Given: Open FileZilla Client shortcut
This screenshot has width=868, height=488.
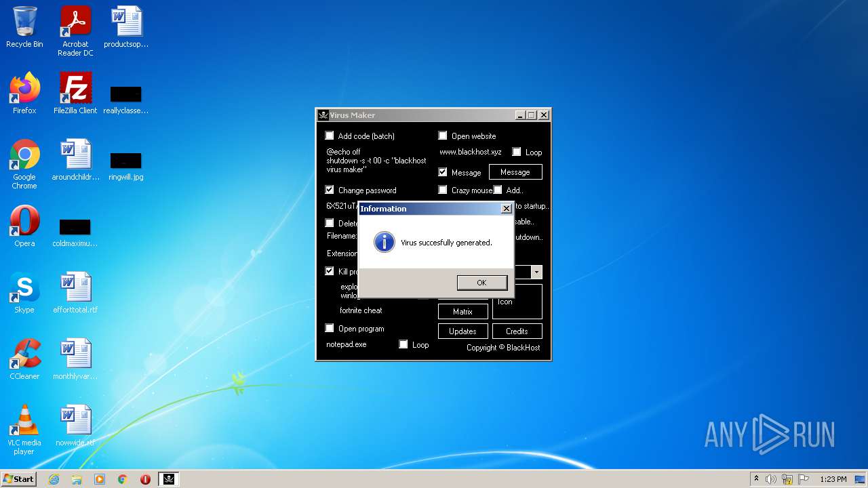Looking at the screenshot, I should (75, 94).
